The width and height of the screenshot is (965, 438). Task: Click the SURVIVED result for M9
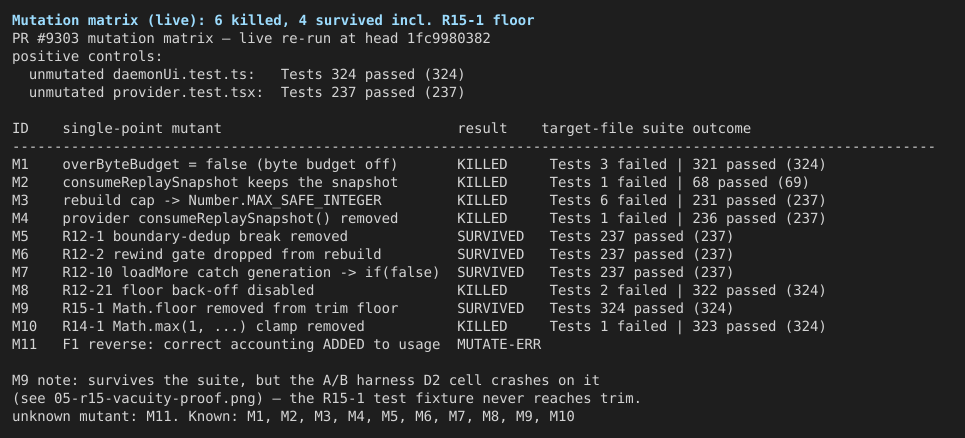click(491, 308)
